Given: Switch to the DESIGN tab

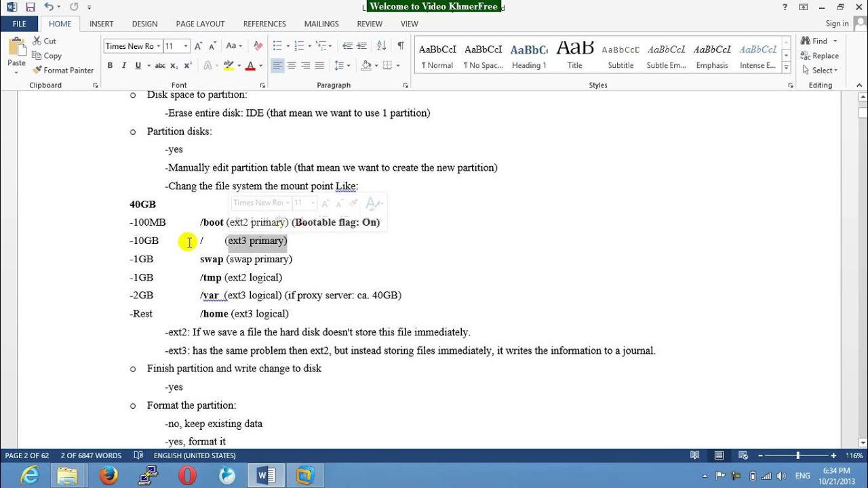Looking at the screenshot, I should pyautogui.click(x=144, y=24).
